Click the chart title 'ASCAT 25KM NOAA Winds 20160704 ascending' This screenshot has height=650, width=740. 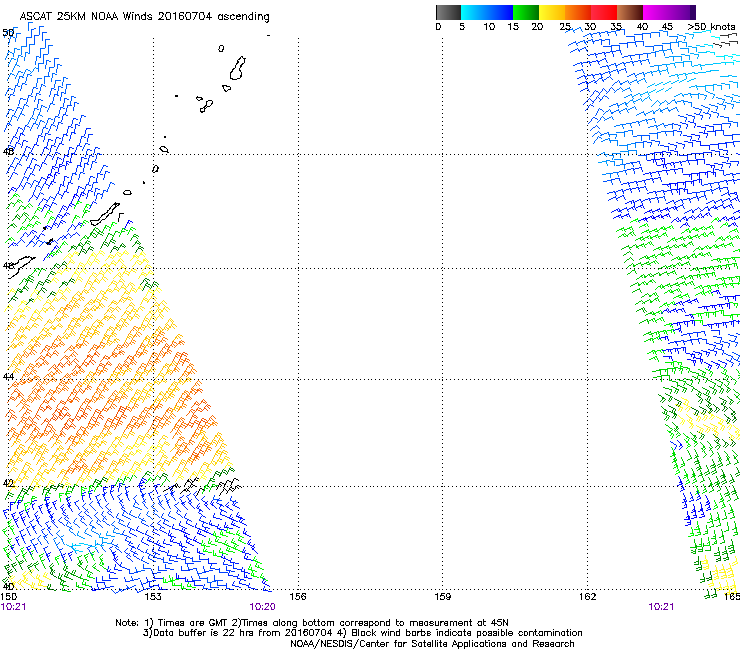point(144,17)
